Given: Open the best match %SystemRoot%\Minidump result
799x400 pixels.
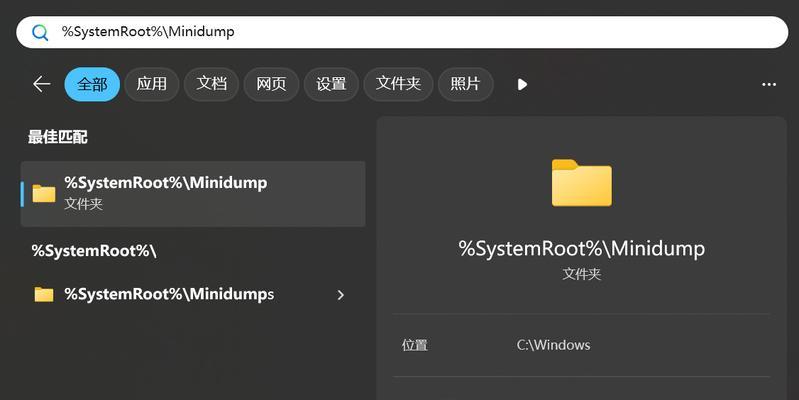Looking at the screenshot, I should tap(193, 194).
